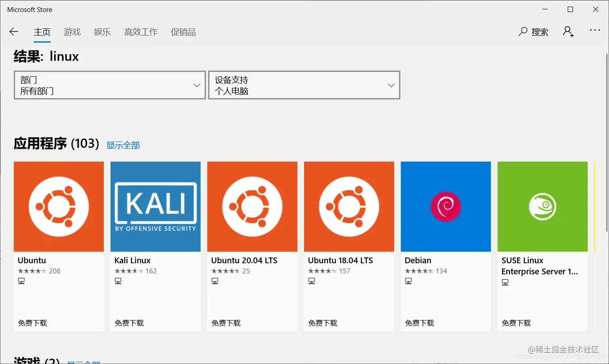Open the Kali Linux tile image

[x=155, y=206]
